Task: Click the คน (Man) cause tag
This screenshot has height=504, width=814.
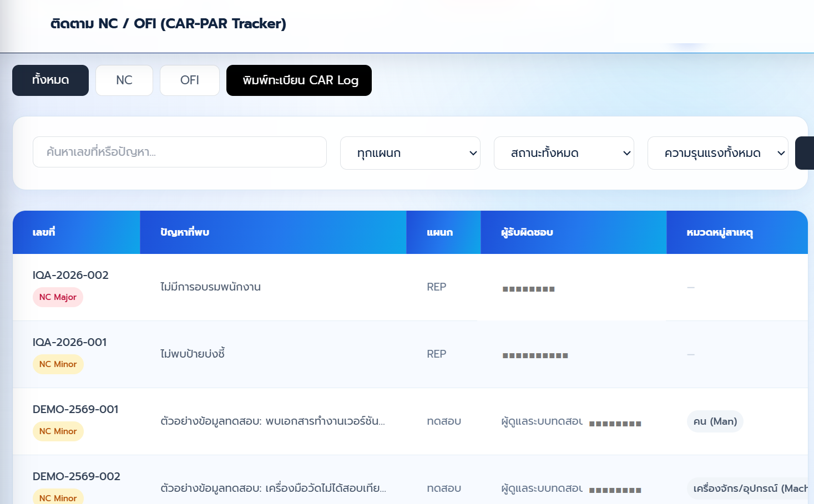Action: [715, 421]
